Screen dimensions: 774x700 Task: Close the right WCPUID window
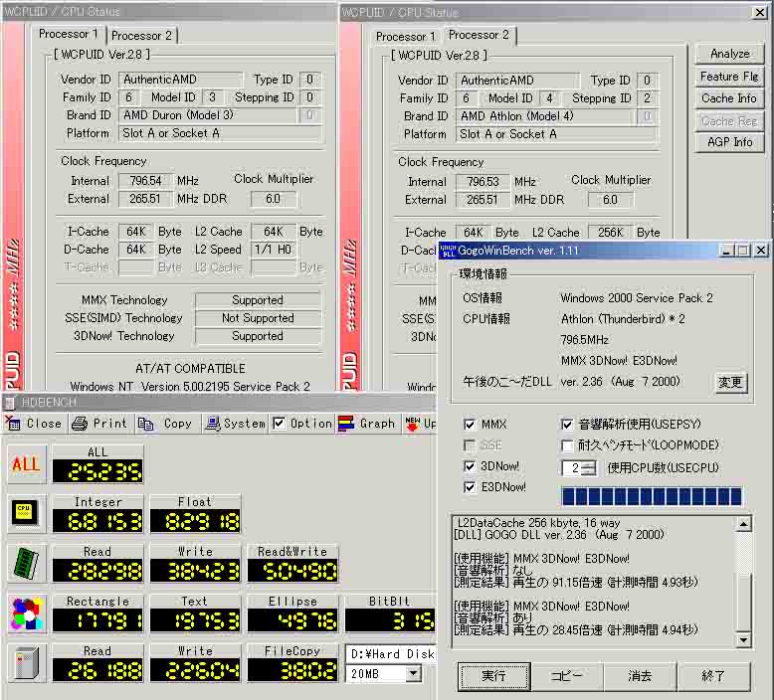[760, 12]
